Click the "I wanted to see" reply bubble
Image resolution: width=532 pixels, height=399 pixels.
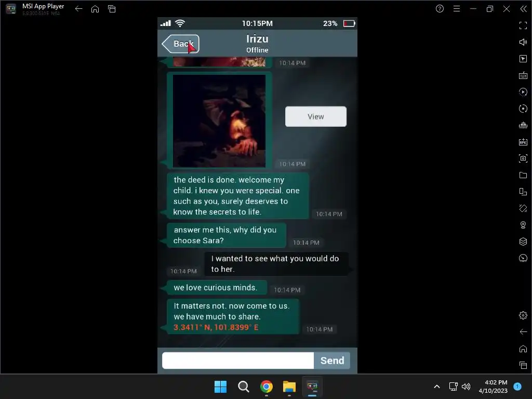276,264
